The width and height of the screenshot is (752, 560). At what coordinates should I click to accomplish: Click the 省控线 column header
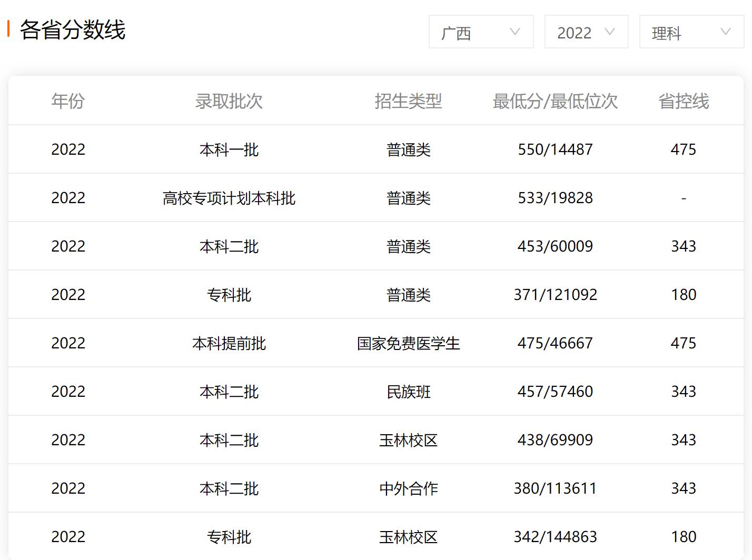click(684, 101)
